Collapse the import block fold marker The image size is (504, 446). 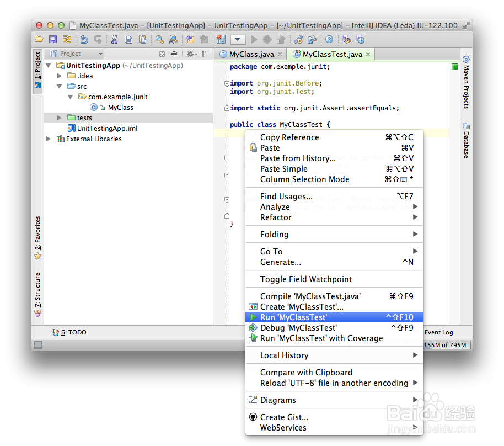click(x=227, y=84)
